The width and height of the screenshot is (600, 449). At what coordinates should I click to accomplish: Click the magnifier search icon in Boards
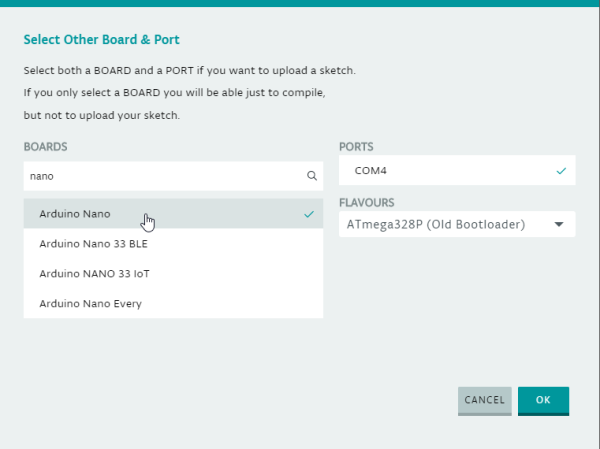pyautogui.click(x=311, y=175)
